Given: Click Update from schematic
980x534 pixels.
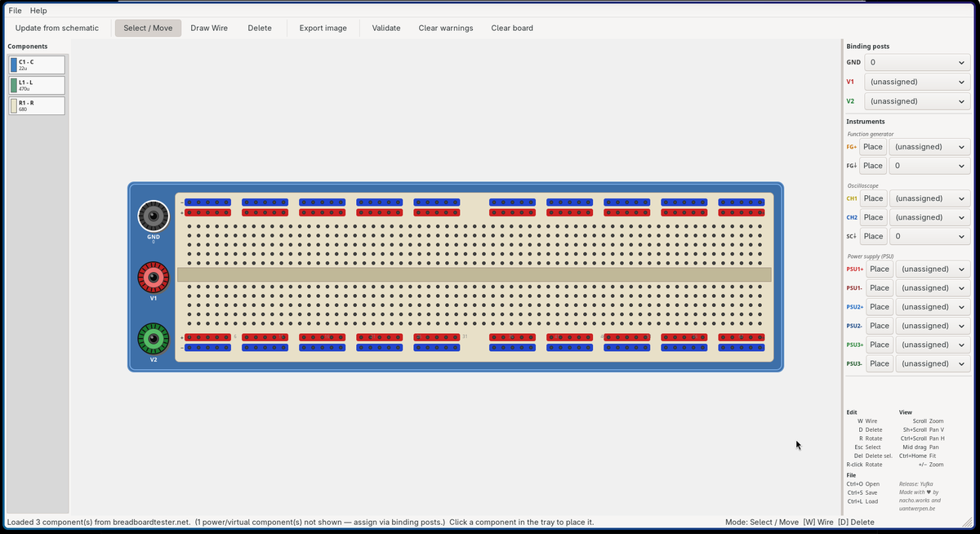Looking at the screenshot, I should pos(57,28).
